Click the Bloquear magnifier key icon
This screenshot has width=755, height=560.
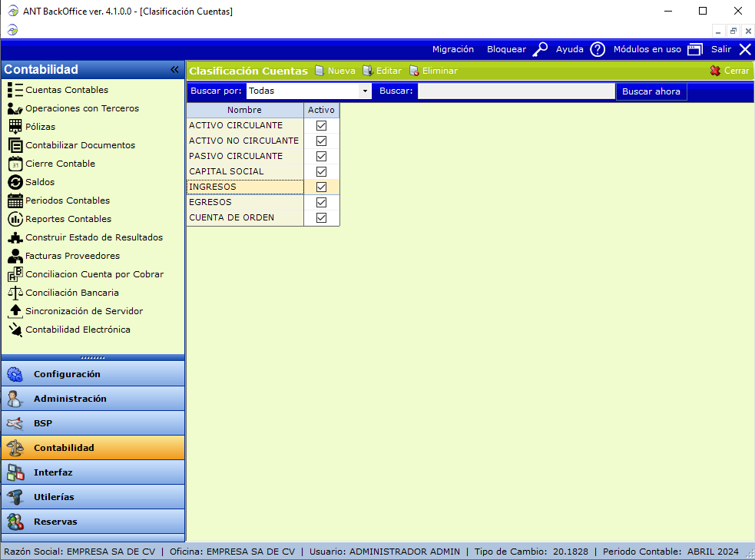[541, 49]
